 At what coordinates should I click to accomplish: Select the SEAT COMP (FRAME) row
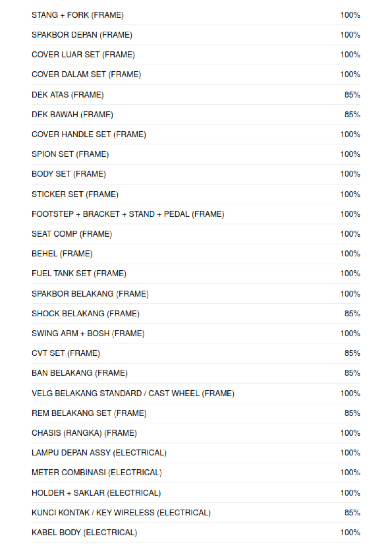[72, 234]
